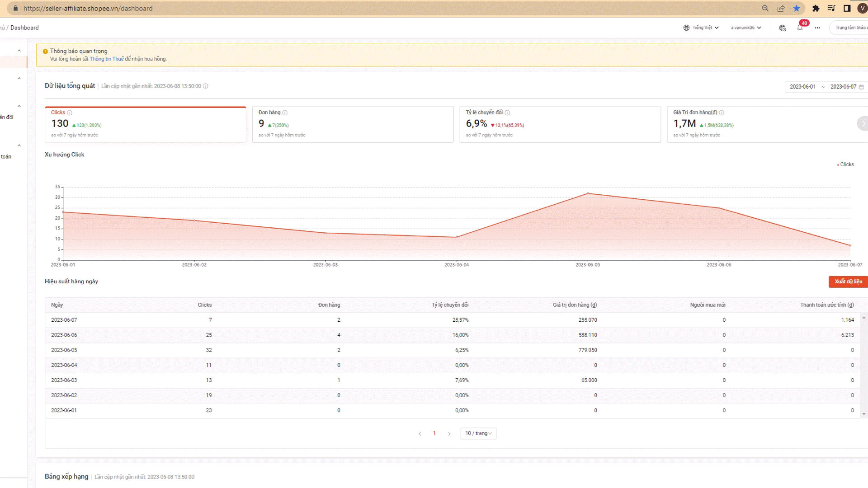Collapse the first sidebar section chevron

click(19, 51)
